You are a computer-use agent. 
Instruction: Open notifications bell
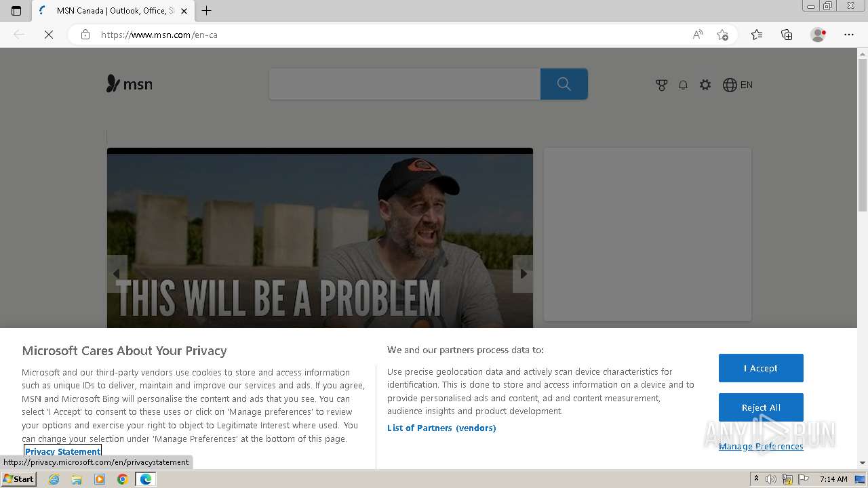point(684,85)
